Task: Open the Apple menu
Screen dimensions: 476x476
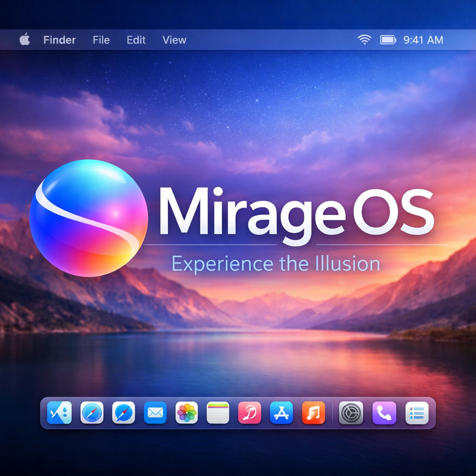Action: pos(25,40)
